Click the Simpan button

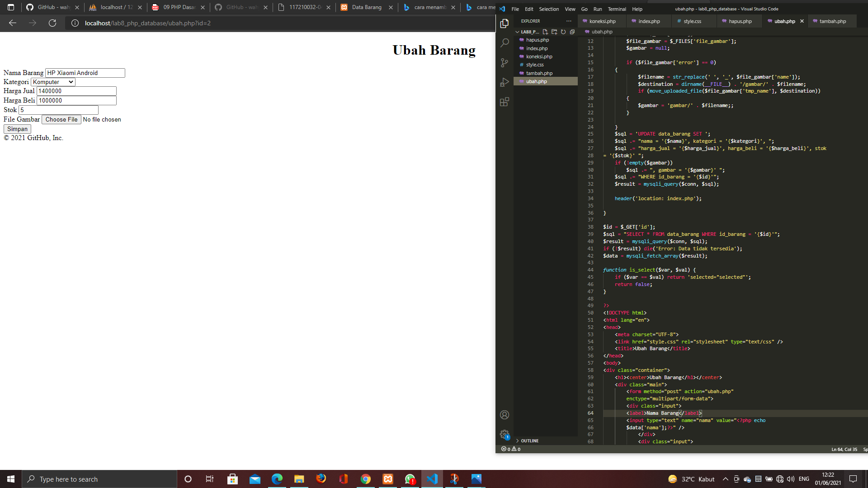(x=17, y=129)
